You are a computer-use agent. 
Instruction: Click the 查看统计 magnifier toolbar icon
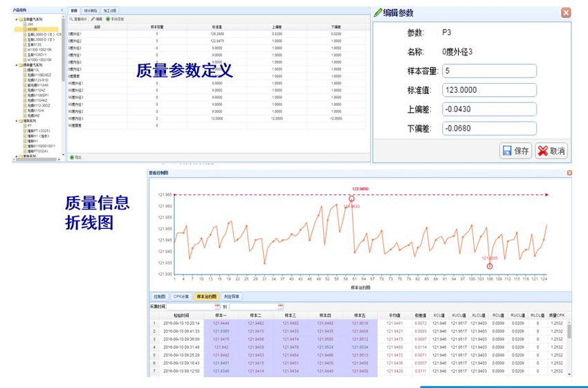click(x=71, y=19)
